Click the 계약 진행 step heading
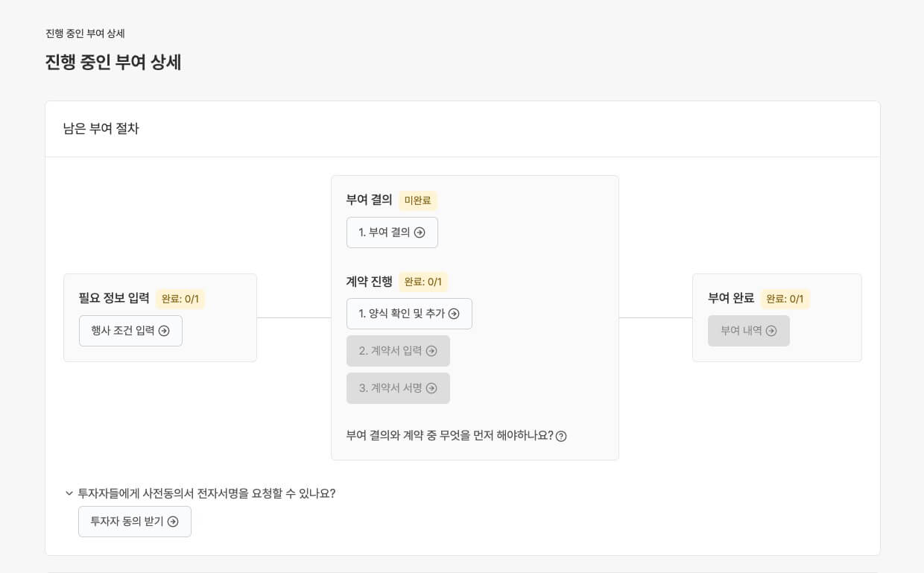 pos(369,282)
